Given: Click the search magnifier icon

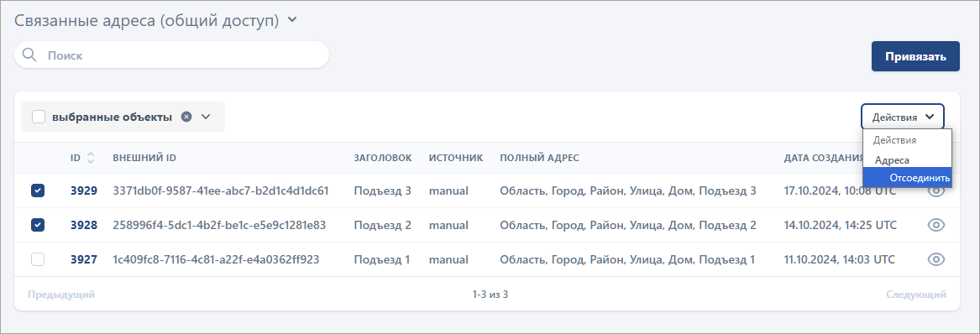Looking at the screenshot, I should [x=29, y=55].
